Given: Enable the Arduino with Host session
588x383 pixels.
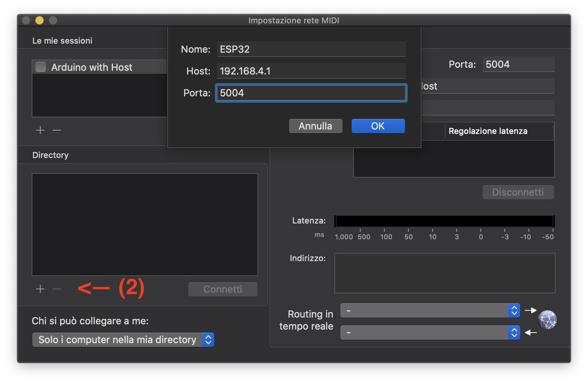Looking at the screenshot, I should point(40,67).
